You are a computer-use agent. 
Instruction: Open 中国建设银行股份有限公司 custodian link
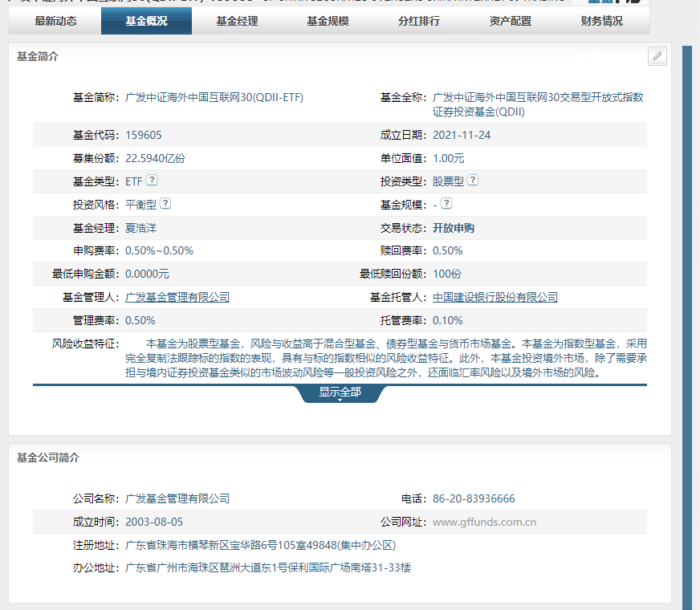[495, 297]
